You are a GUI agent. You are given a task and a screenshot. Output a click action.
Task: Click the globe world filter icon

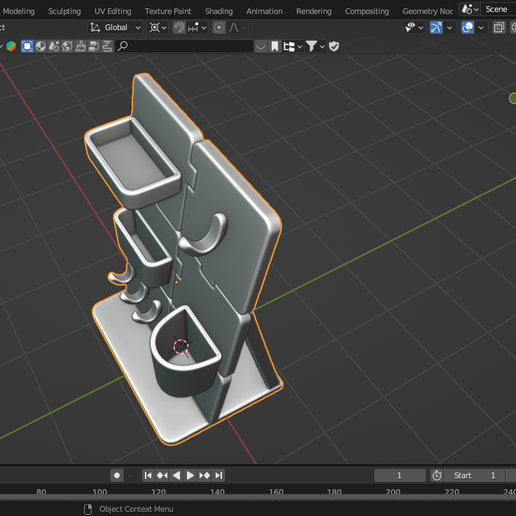[67, 46]
